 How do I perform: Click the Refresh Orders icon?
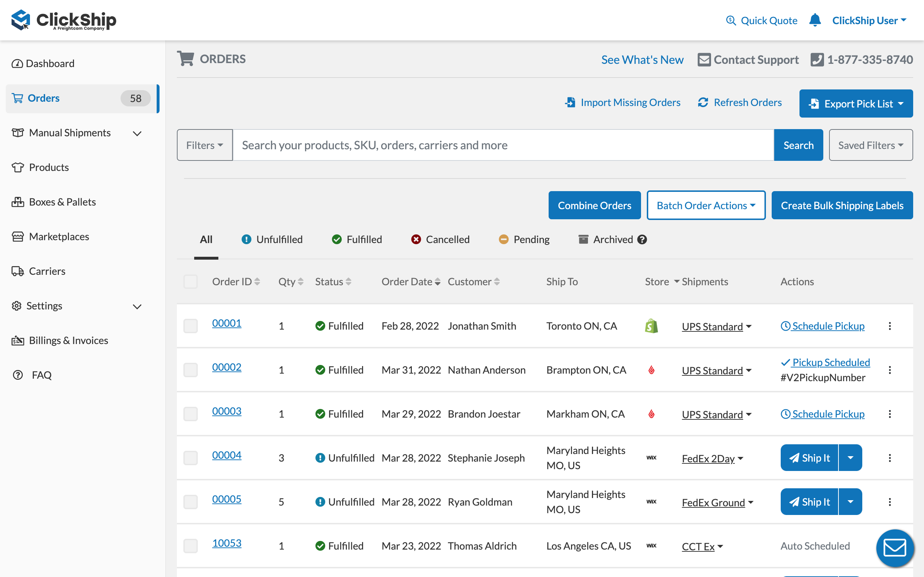[703, 102]
